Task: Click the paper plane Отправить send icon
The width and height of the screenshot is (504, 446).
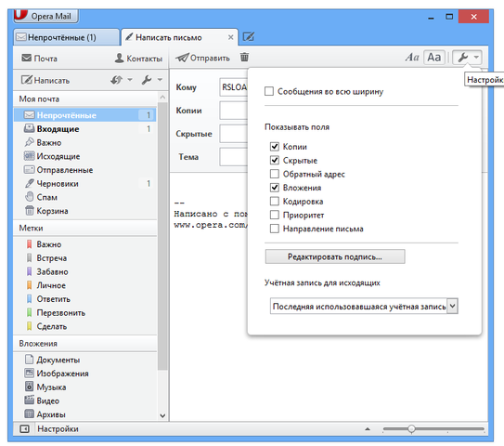Action: point(182,58)
